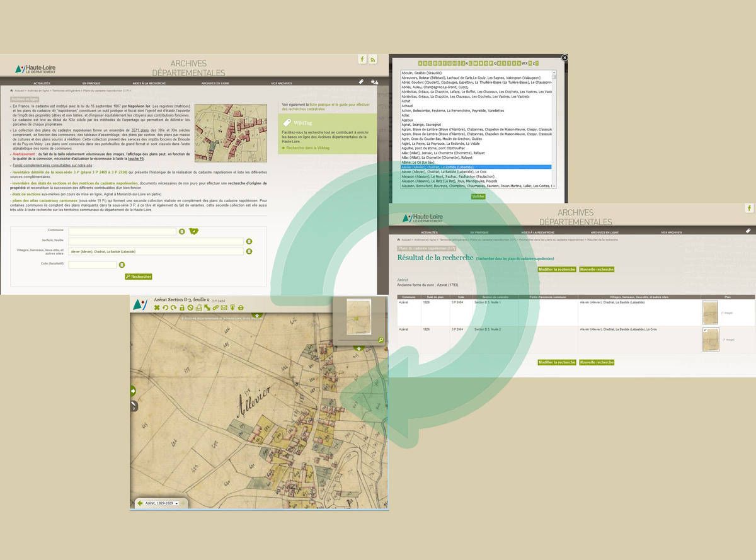Open the RSS feed icon

click(x=372, y=59)
